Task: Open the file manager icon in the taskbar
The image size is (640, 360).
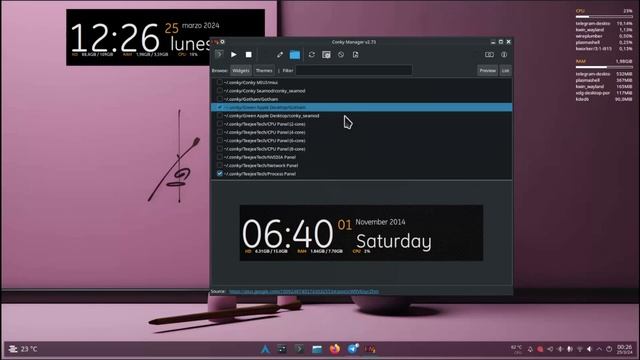Action: [x=317, y=349]
